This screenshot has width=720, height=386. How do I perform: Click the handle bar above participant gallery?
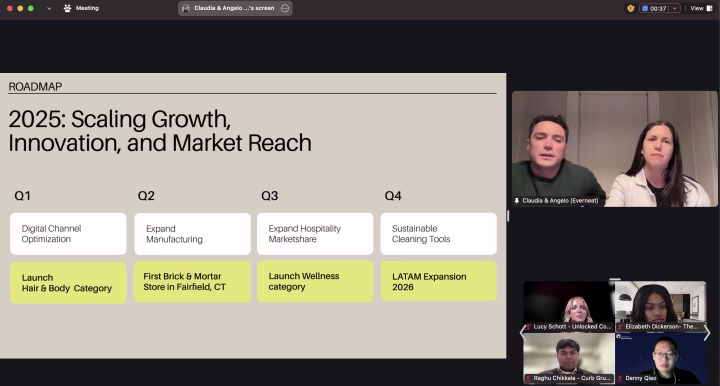[615, 279]
